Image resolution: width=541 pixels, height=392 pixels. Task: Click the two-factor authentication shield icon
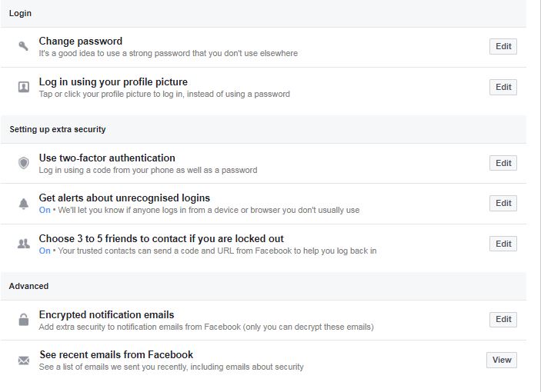(x=23, y=163)
